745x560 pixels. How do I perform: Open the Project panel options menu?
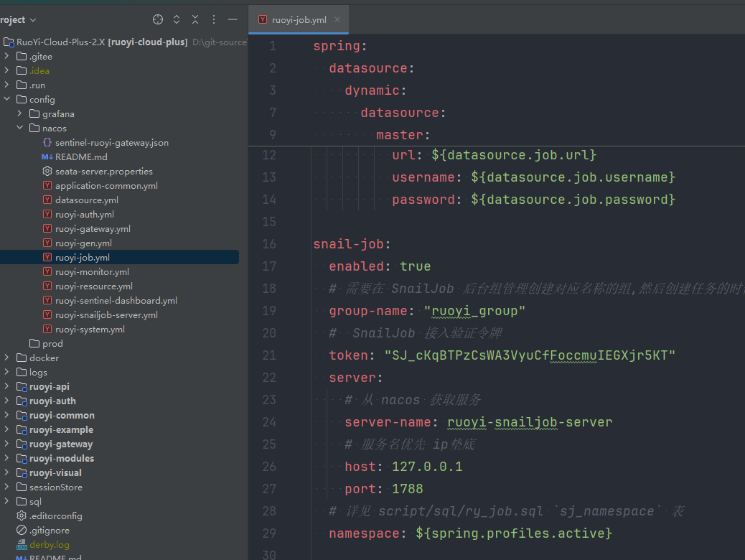click(x=214, y=19)
